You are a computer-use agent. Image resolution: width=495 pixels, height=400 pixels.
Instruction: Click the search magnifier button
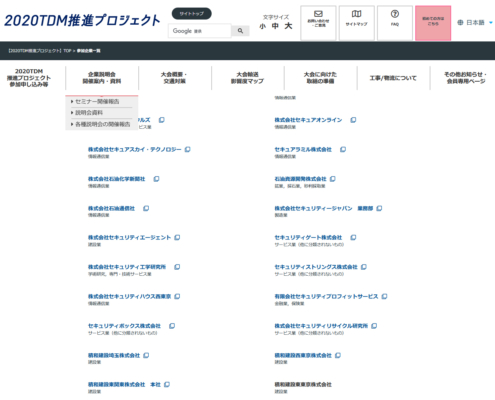240,31
